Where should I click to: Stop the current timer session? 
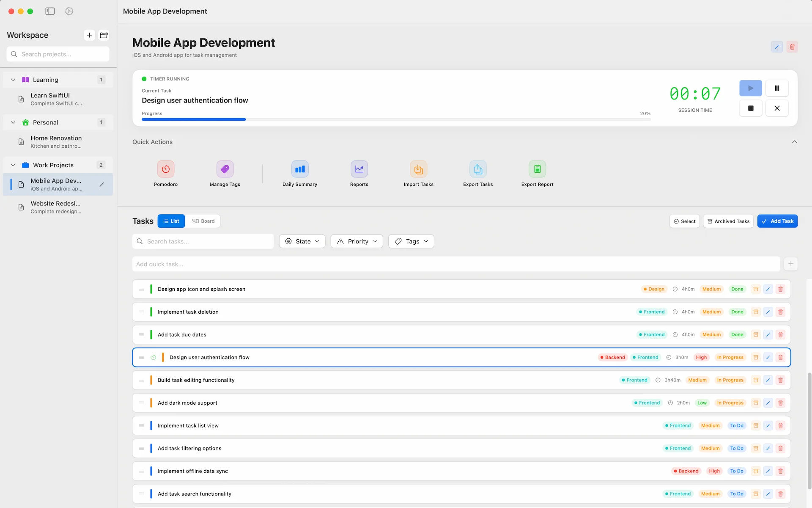click(751, 108)
